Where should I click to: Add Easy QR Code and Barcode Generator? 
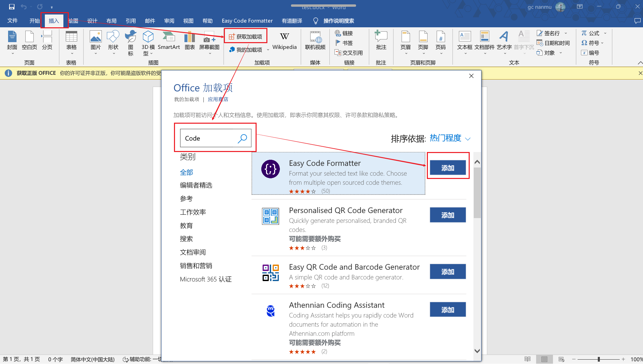click(448, 272)
